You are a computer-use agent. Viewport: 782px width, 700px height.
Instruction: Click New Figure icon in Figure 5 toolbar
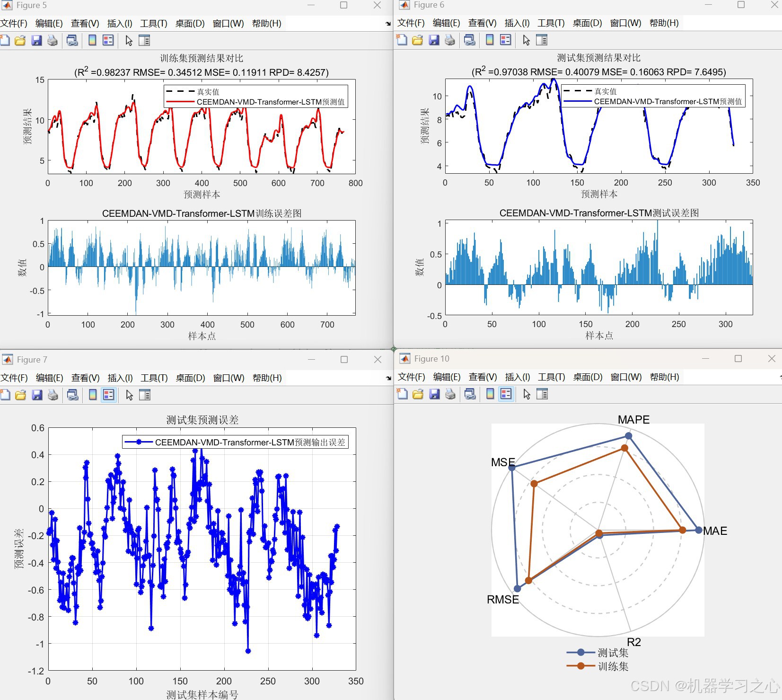(5, 40)
